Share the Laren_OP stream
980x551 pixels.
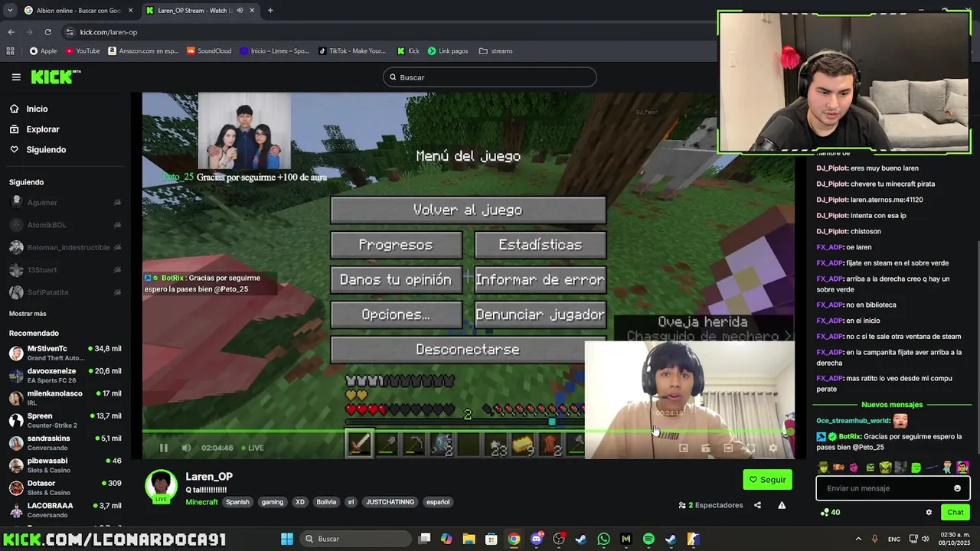click(757, 505)
